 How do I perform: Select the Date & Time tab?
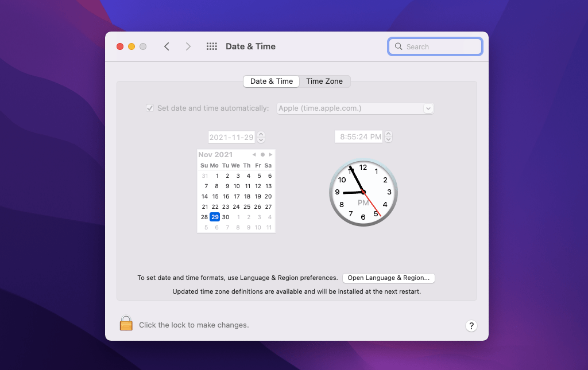click(x=271, y=81)
